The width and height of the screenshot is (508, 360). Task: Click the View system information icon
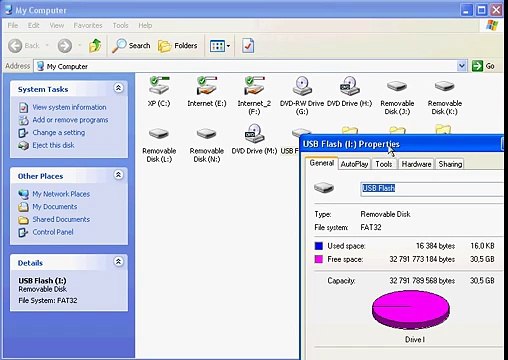tap(23, 108)
